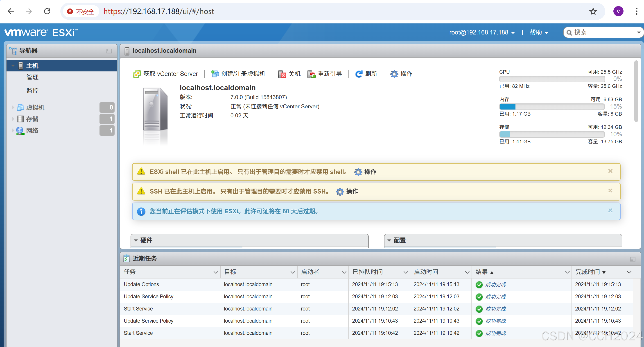Minimize the 近期任务 panel
Screen dimensions: 644x347
coord(633,259)
